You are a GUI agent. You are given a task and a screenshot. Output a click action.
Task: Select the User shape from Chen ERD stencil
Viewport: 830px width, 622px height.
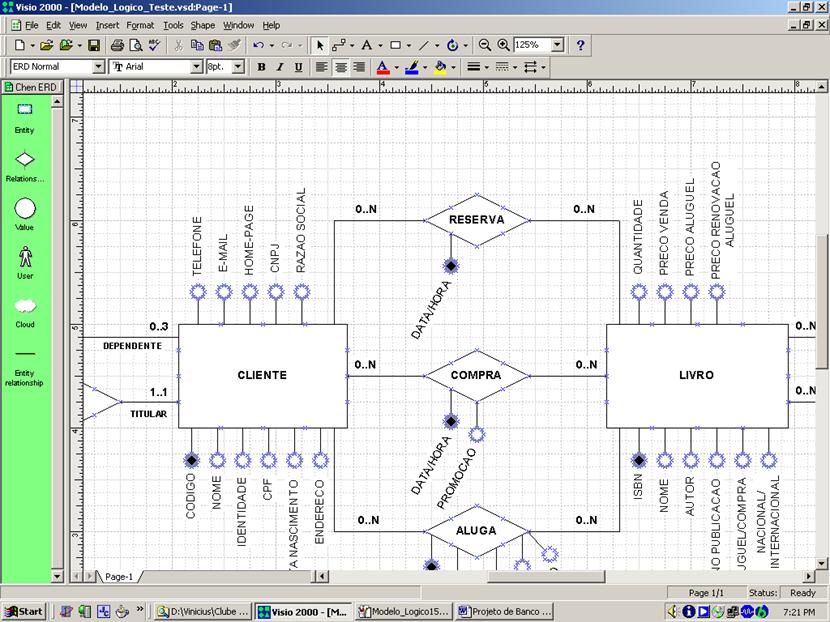tap(24, 256)
